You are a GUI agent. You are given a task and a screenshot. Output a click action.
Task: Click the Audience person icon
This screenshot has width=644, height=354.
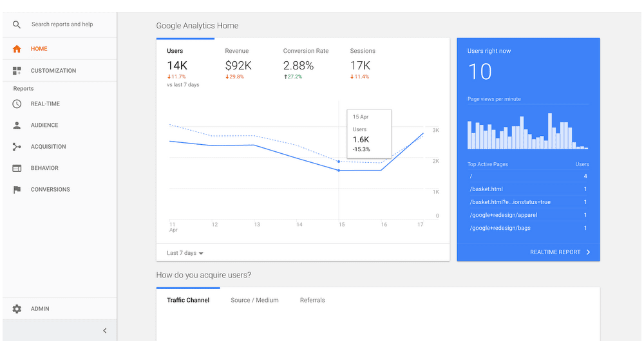[x=17, y=126]
